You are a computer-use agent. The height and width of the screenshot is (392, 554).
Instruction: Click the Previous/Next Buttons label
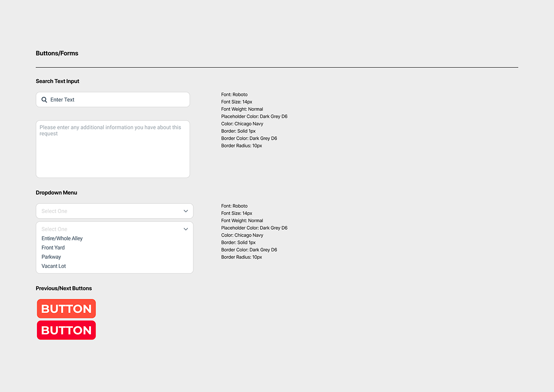pos(64,288)
